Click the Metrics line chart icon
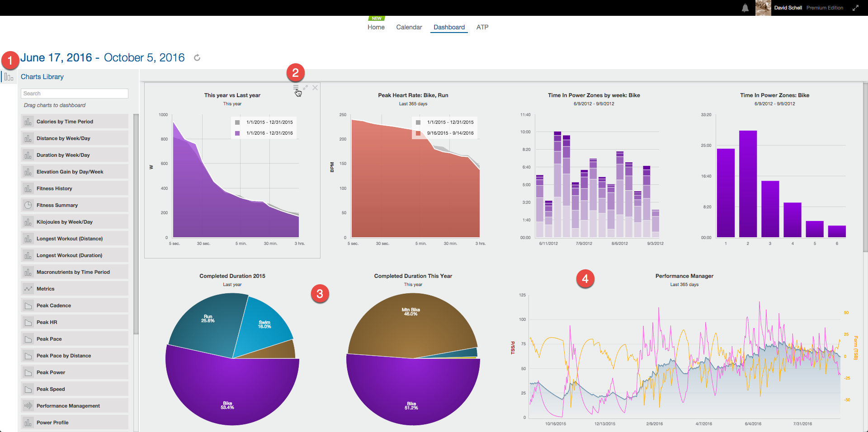The height and width of the screenshot is (432, 868). point(28,289)
